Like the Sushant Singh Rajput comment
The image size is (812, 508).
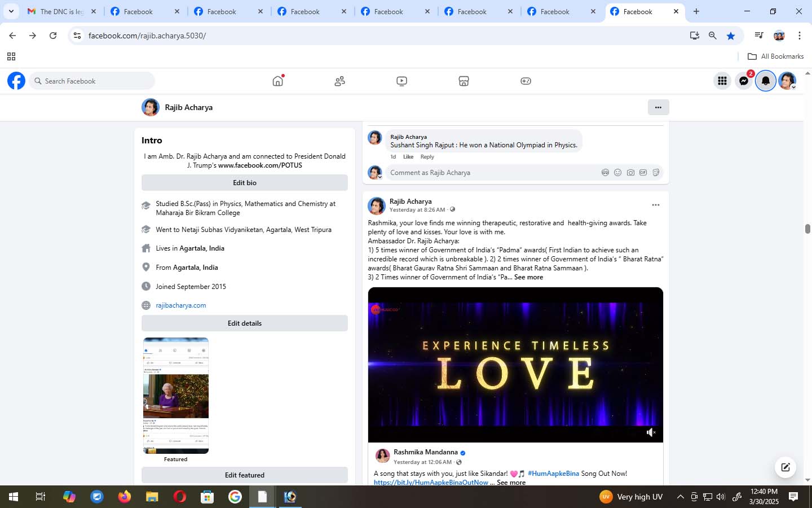pyautogui.click(x=408, y=157)
